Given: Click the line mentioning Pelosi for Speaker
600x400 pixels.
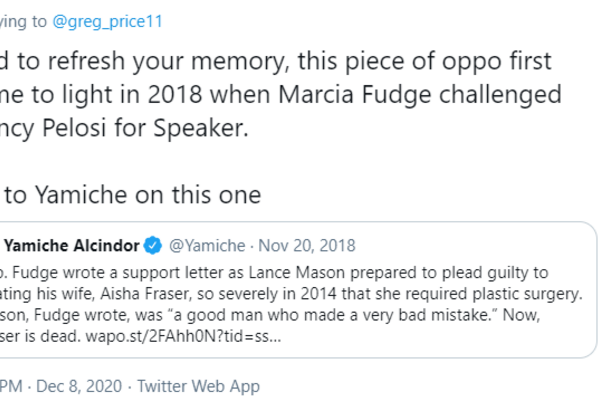Looking at the screenshot, I should click(120, 129).
